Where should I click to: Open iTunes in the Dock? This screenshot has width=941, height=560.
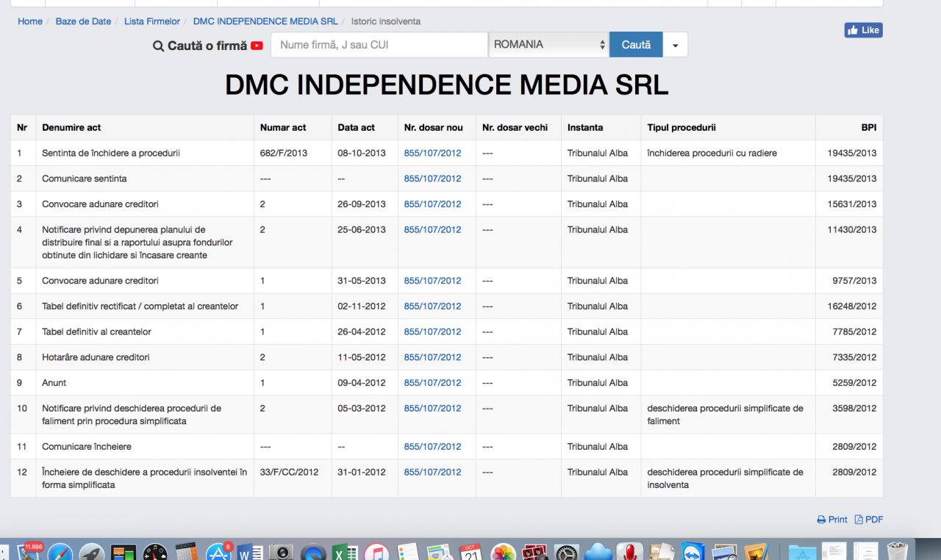376,552
